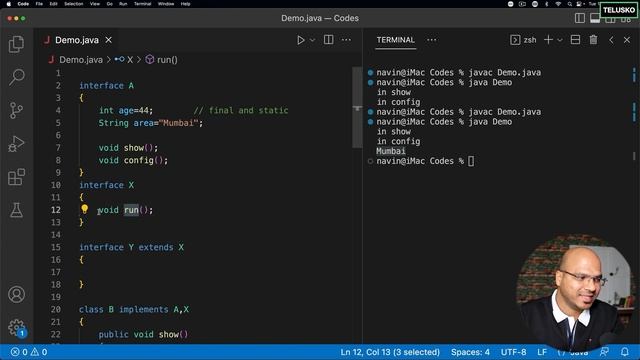Open the Window menu
The width and height of the screenshot is (640, 360).
tap(166, 4)
